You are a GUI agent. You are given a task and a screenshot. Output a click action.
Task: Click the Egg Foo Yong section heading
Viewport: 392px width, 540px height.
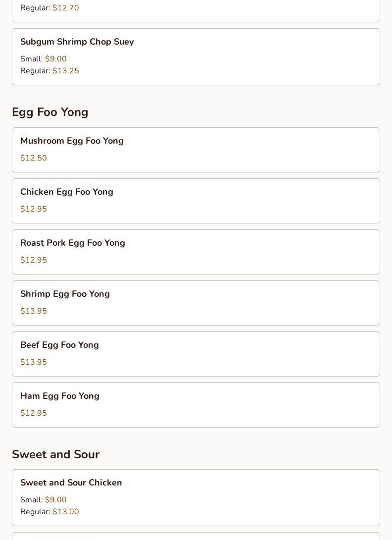[x=50, y=112]
